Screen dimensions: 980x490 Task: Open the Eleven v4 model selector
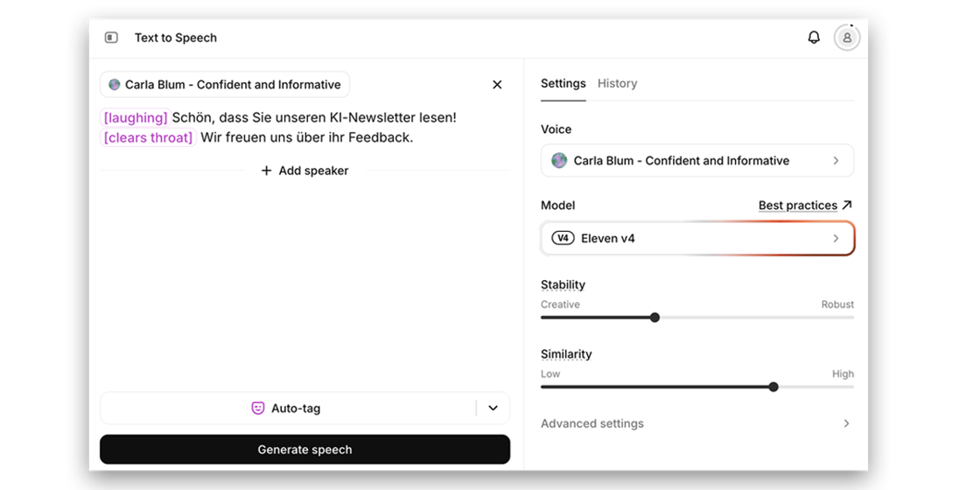pos(696,238)
